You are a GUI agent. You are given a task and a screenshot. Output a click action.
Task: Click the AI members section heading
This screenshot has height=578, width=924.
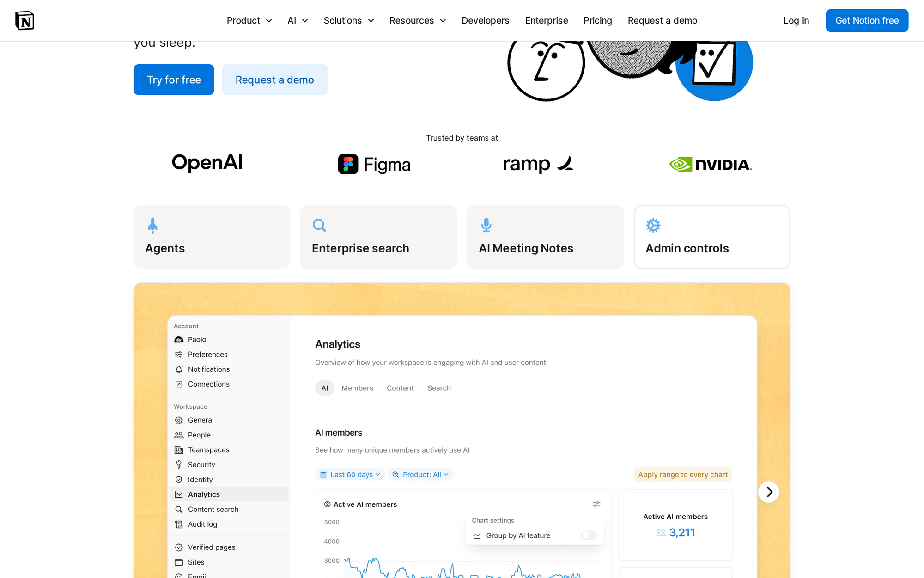pos(339,433)
